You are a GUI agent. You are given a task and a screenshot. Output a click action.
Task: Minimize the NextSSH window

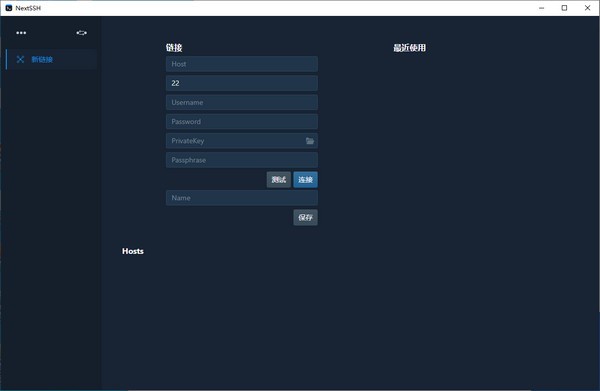(541, 8)
